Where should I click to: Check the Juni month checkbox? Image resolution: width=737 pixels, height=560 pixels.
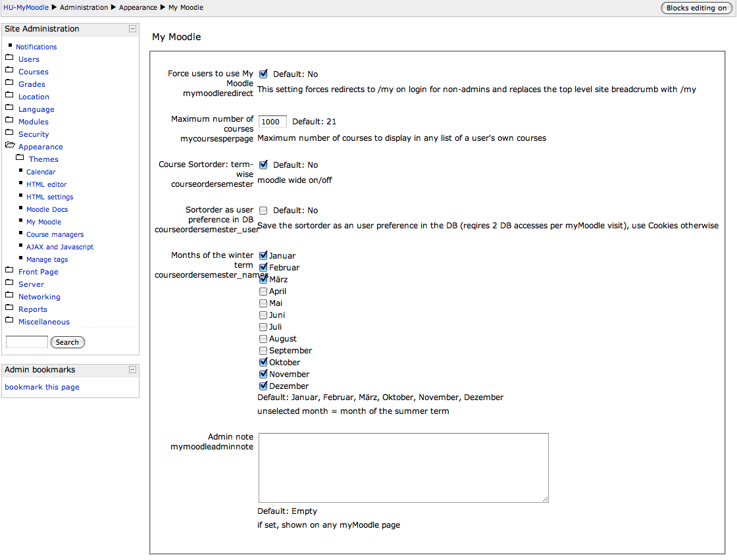[263, 315]
